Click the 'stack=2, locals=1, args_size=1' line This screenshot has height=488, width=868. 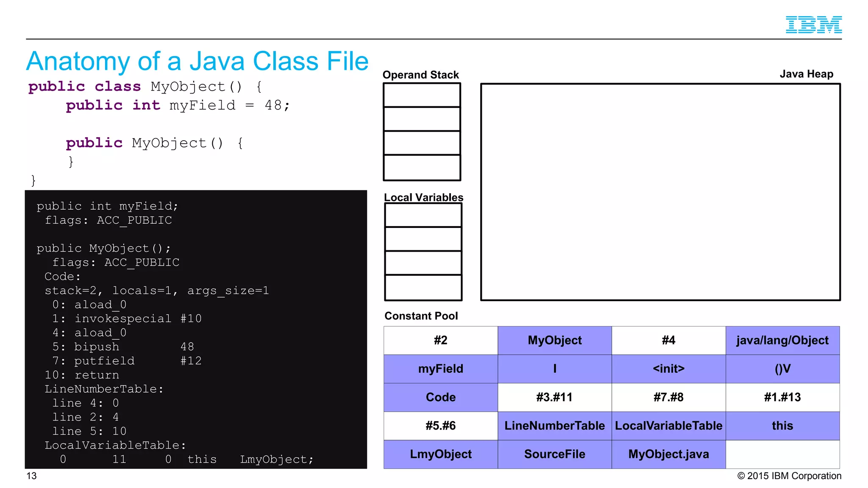pos(157,291)
